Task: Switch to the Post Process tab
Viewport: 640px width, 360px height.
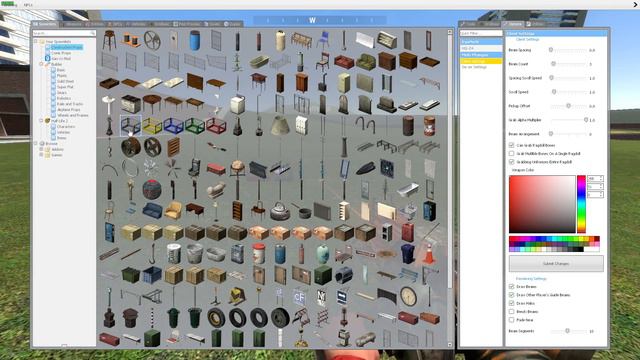Action: click(187, 24)
